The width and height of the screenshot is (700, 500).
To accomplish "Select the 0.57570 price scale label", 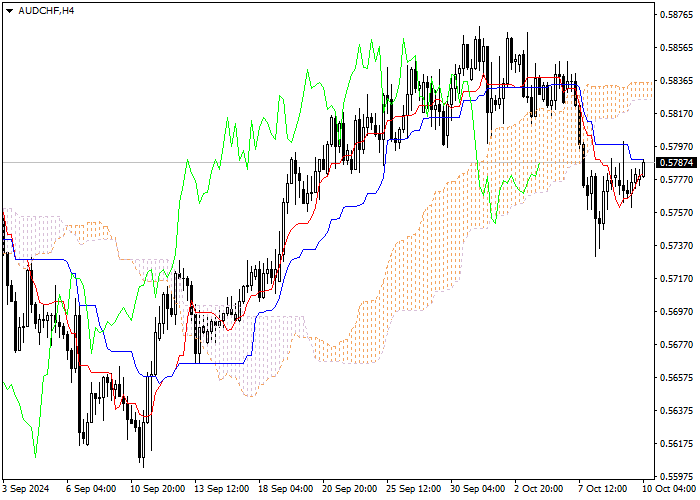I will click(676, 212).
